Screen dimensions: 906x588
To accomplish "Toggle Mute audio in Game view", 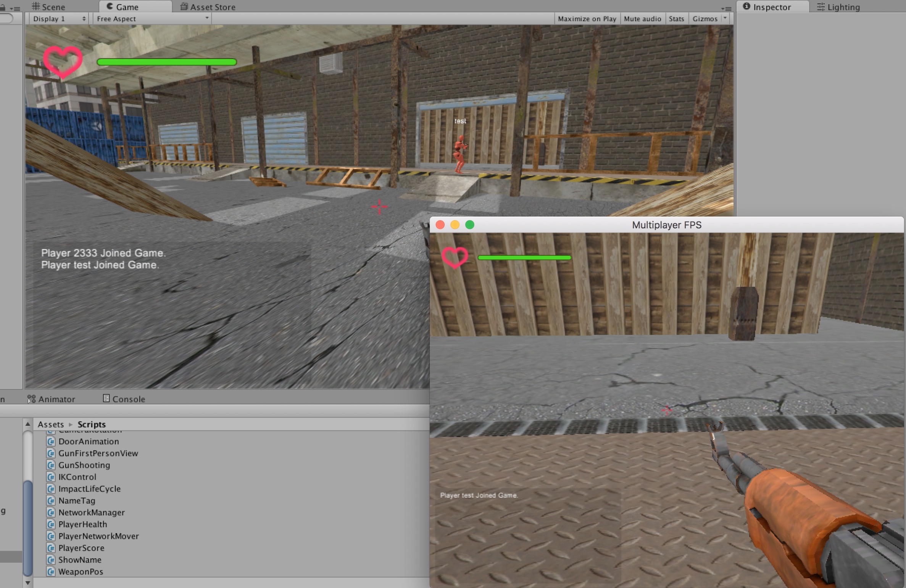I will coord(642,19).
